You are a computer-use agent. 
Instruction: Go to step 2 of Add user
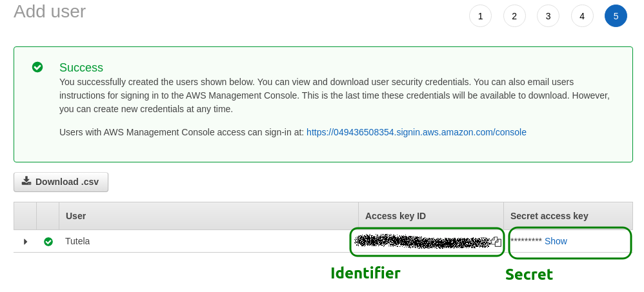point(514,16)
